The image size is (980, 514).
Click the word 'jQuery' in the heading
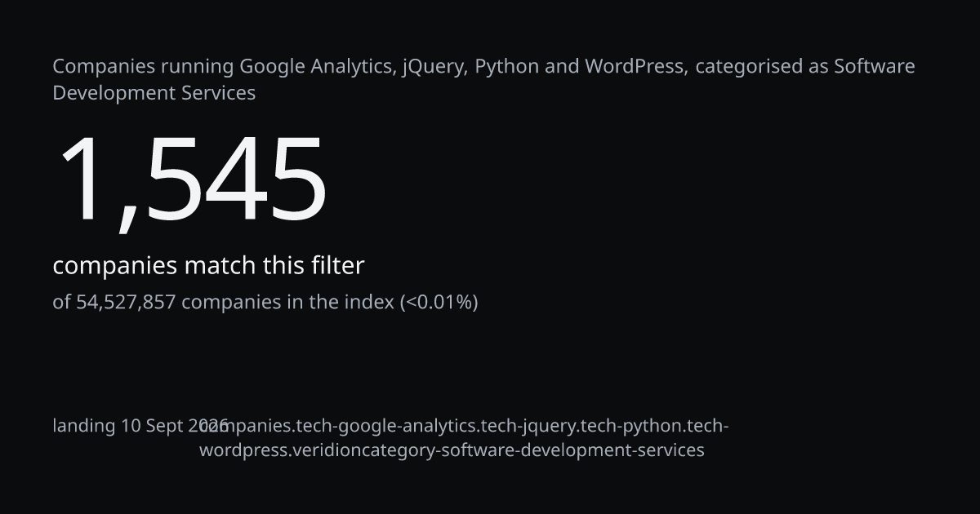[x=434, y=67]
